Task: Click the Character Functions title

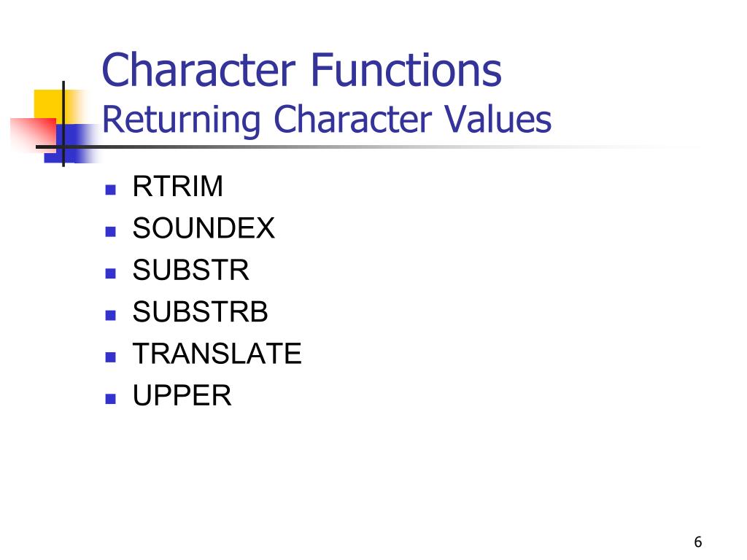Action: tap(301, 71)
